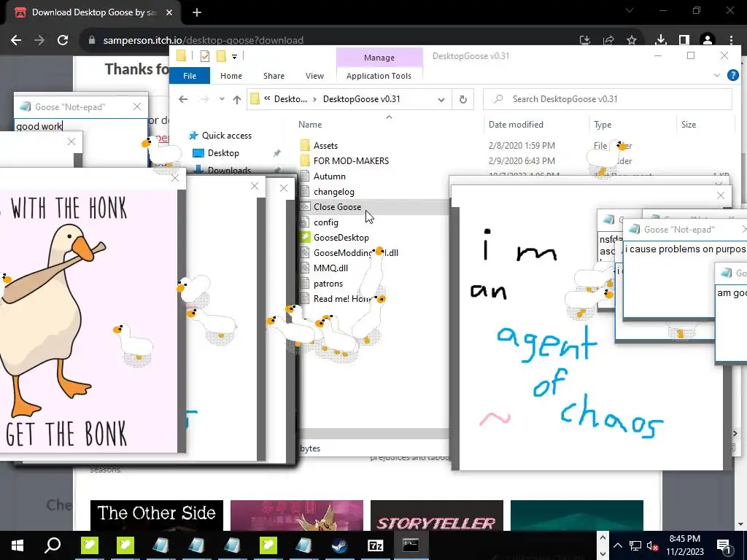Open 7-Zip from the taskbar

coord(376,545)
